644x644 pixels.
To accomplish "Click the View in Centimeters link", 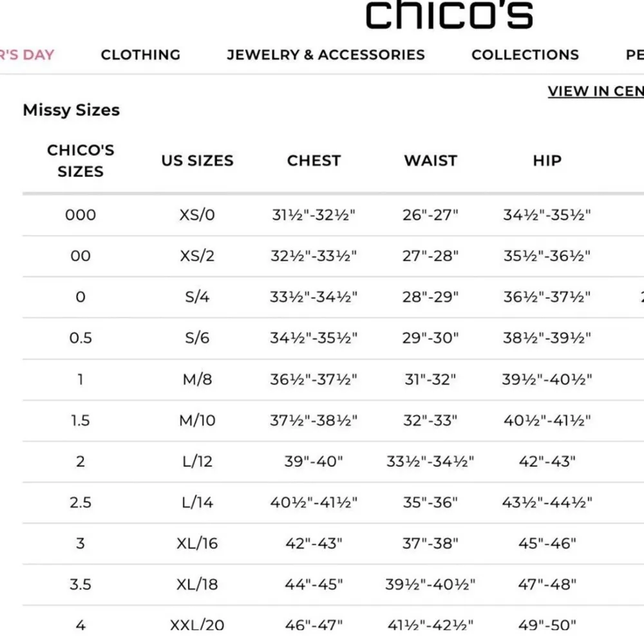I will pyautogui.click(x=595, y=91).
